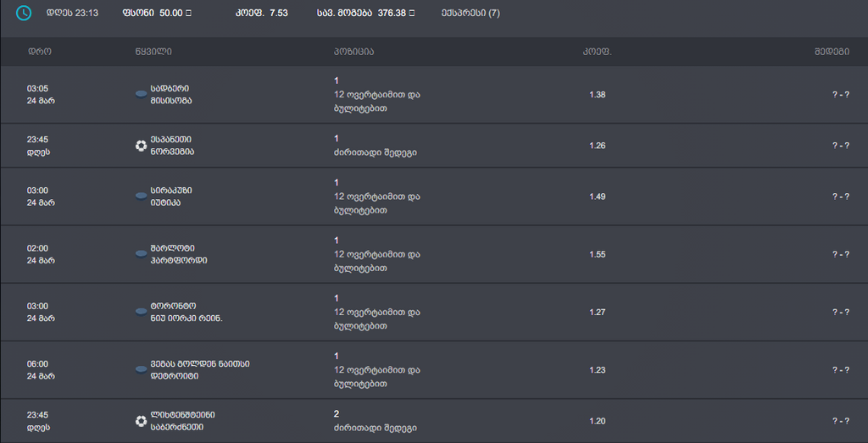Click the 'პოზიცია' position column header

click(x=353, y=52)
